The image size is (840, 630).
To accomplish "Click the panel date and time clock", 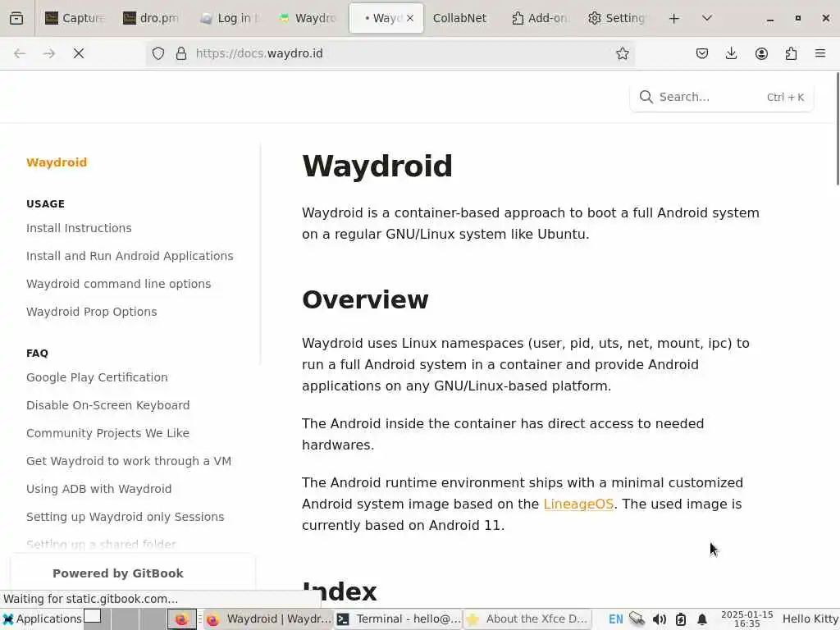I will click(x=746, y=619).
